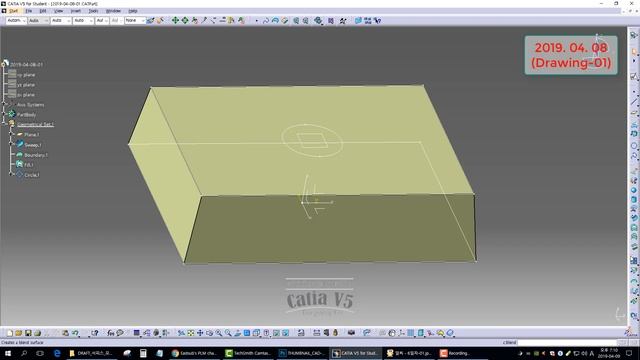
Task: Select the zx plane in the tree
Action: coord(26,95)
